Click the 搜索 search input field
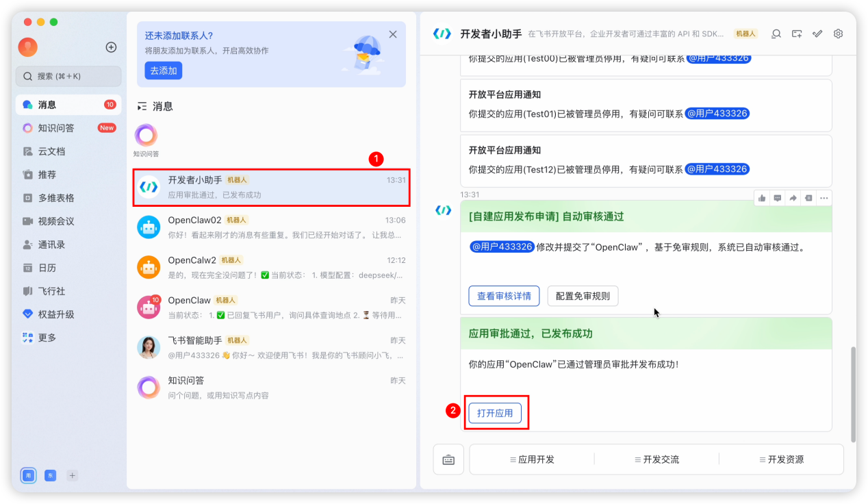Screen dimensions: 868x504 (x=68, y=77)
